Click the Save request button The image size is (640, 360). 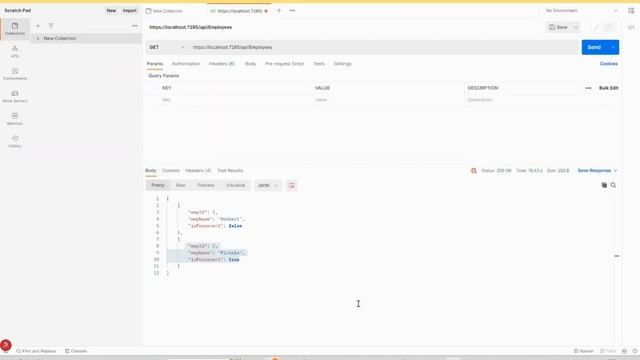click(x=558, y=27)
